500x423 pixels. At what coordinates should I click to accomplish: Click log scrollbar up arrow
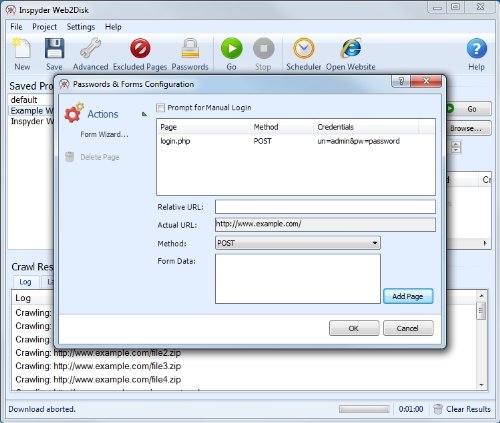point(481,295)
